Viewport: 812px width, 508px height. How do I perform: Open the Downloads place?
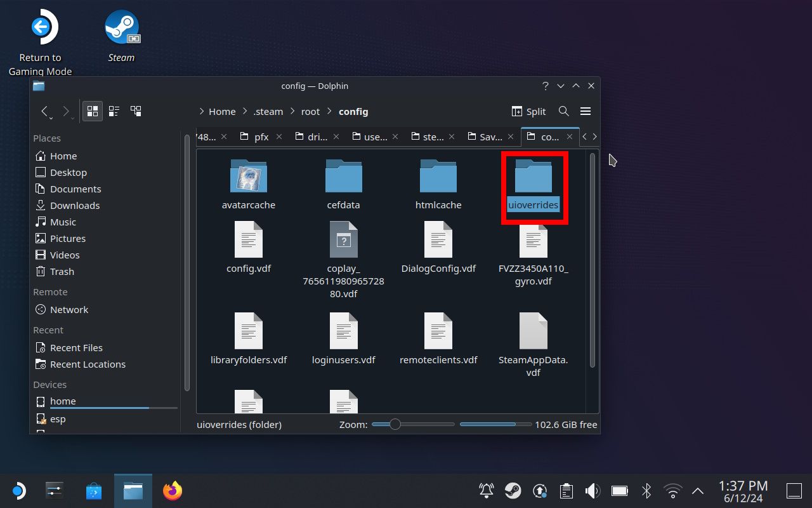click(x=75, y=206)
